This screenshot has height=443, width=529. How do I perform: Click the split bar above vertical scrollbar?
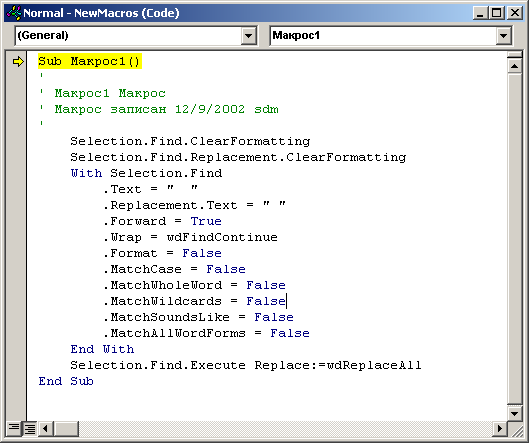tap(514, 55)
